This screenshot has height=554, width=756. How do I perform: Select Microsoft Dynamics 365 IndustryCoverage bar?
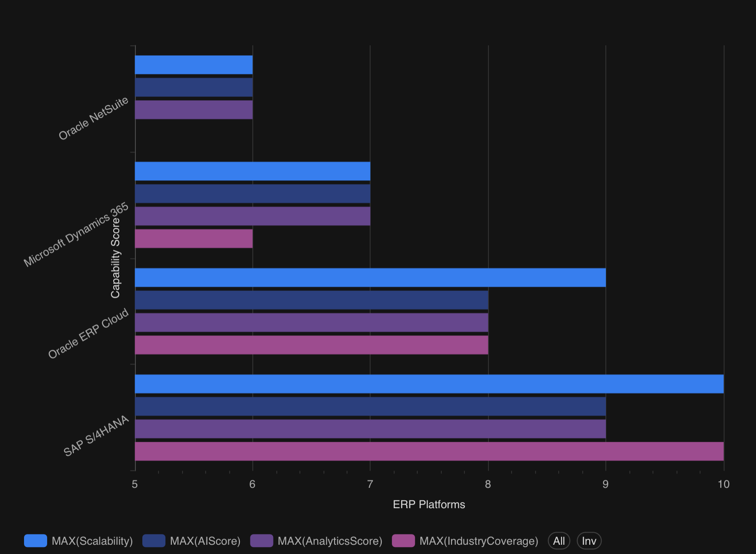194,239
